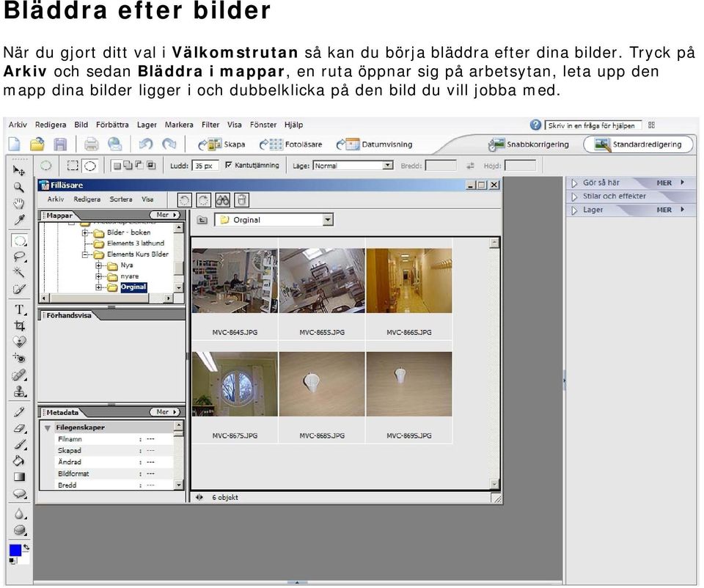Click the Standardredigering button

638,144
